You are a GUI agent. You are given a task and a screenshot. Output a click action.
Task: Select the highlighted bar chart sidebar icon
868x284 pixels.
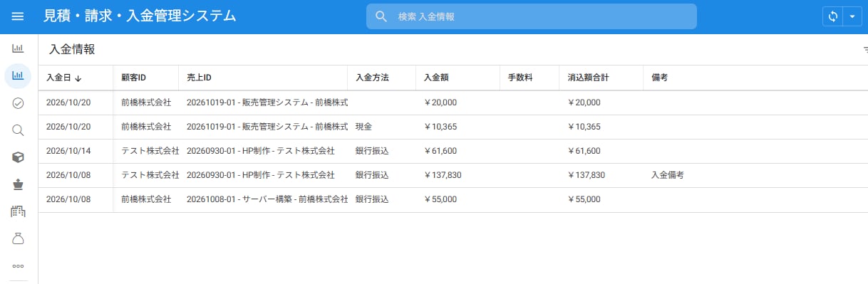(x=18, y=75)
